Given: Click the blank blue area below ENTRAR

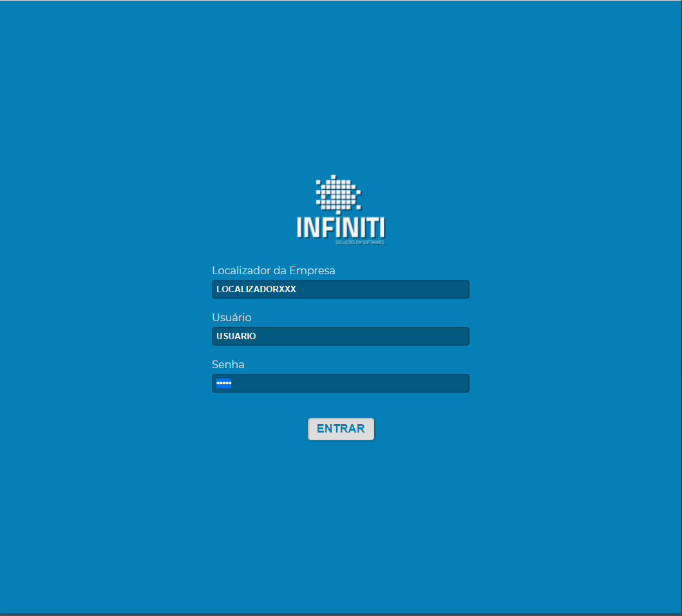Looking at the screenshot, I should 341,509.
